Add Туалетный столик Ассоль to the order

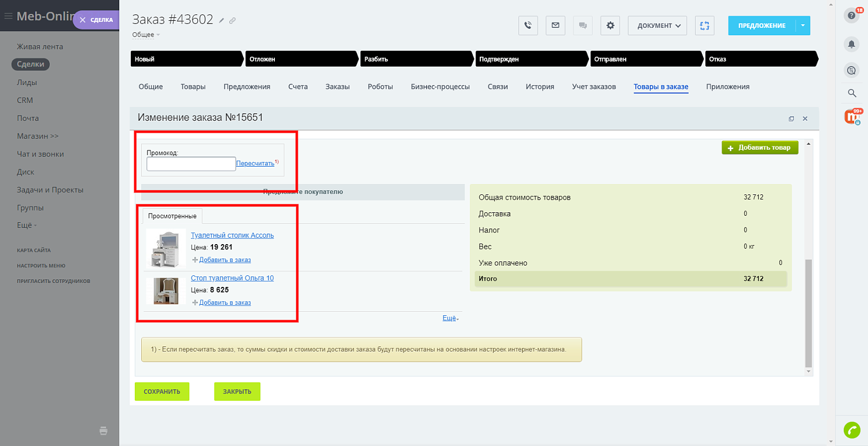click(223, 260)
